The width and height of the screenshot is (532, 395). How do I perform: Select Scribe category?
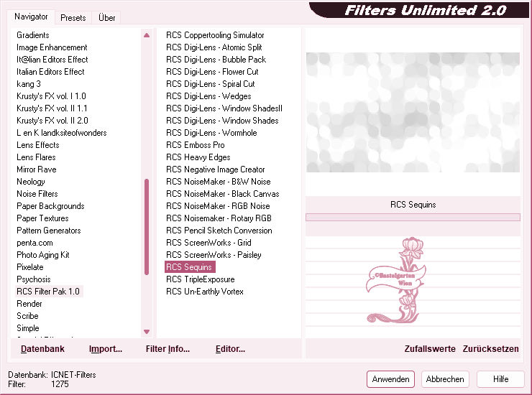(27, 316)
